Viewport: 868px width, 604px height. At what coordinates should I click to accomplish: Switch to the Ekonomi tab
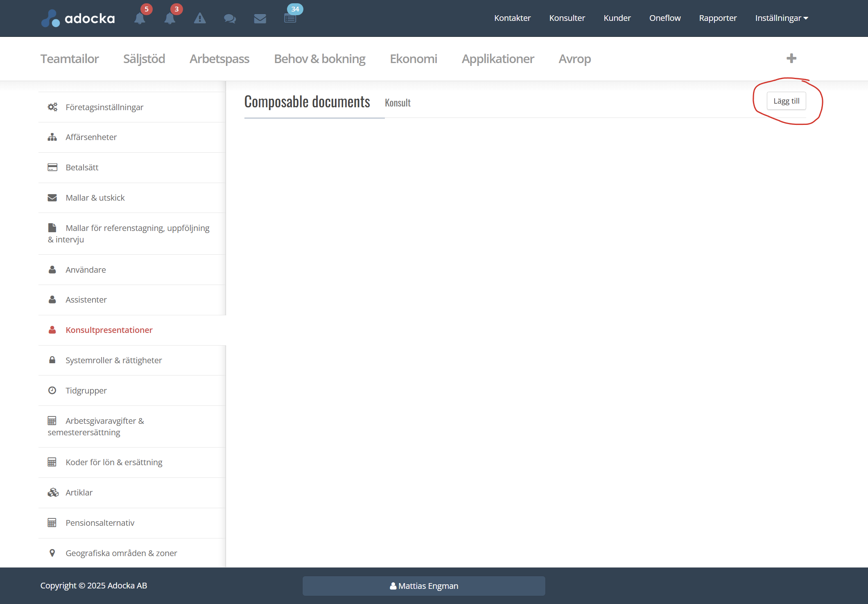coord(413,59)
